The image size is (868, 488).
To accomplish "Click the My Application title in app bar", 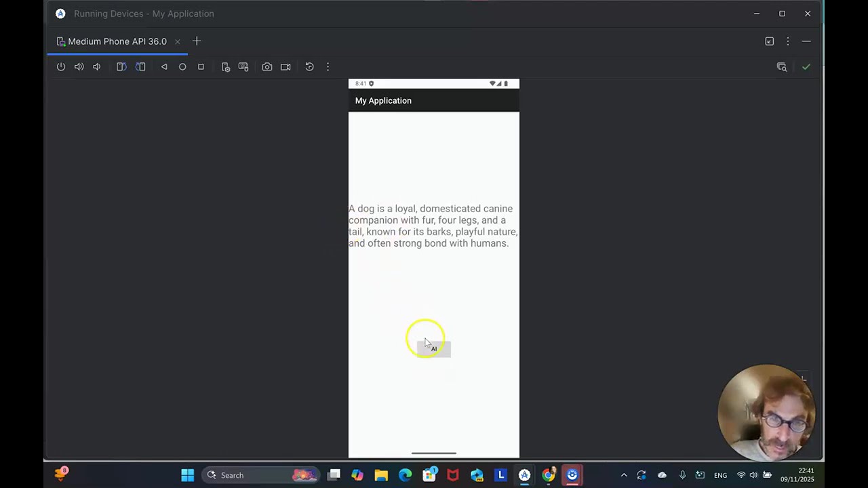I will pos(383,100).
